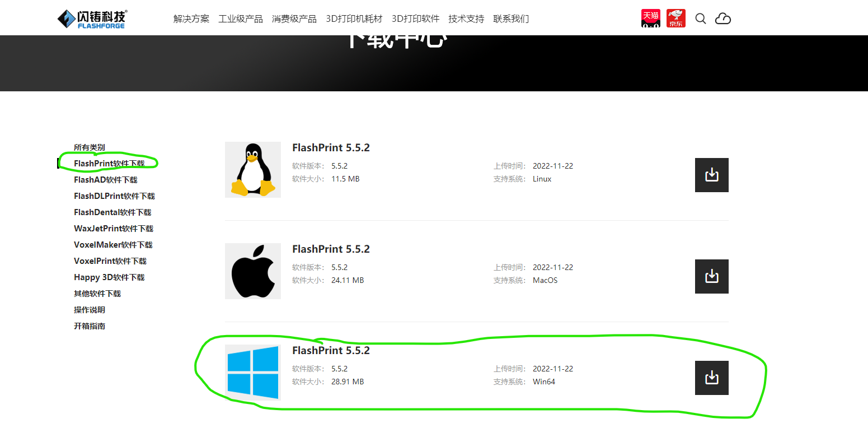Click the Windows logo thumbnail

pyautogui.click(x=253, y=372)
